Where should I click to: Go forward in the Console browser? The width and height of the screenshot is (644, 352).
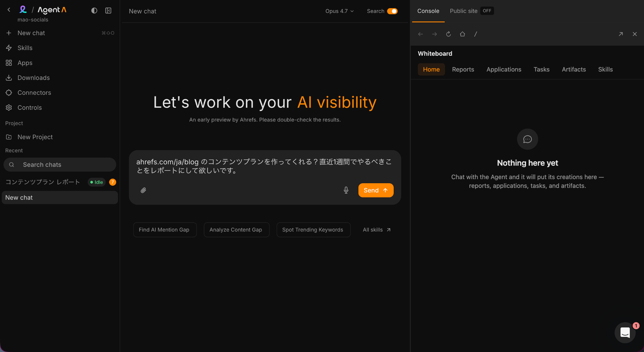tap(434, 34)
